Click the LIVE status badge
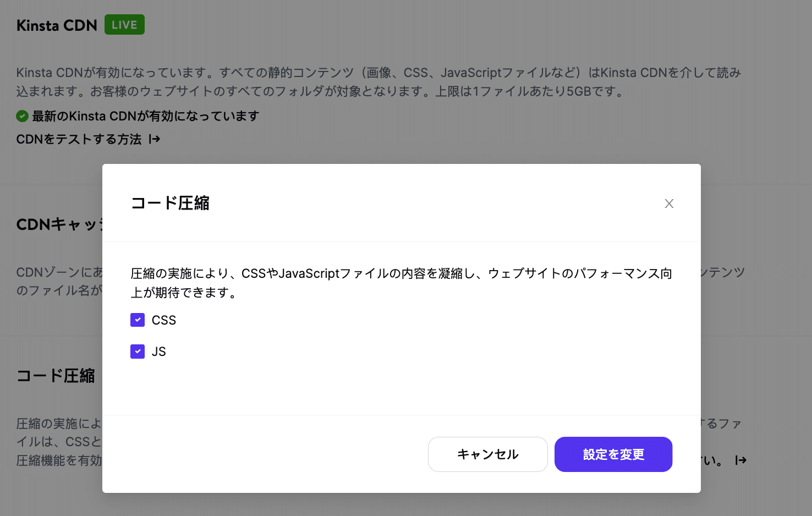The height and width of the screenshot is (516, 812). (x=124, y=24)
